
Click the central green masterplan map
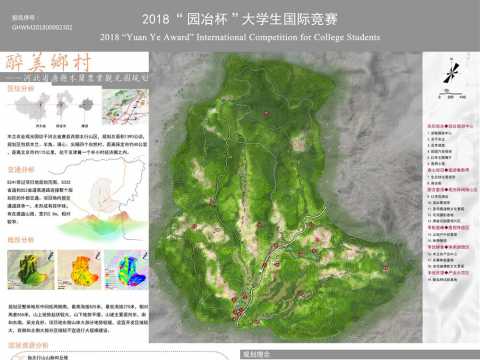(x=285, y=197)
